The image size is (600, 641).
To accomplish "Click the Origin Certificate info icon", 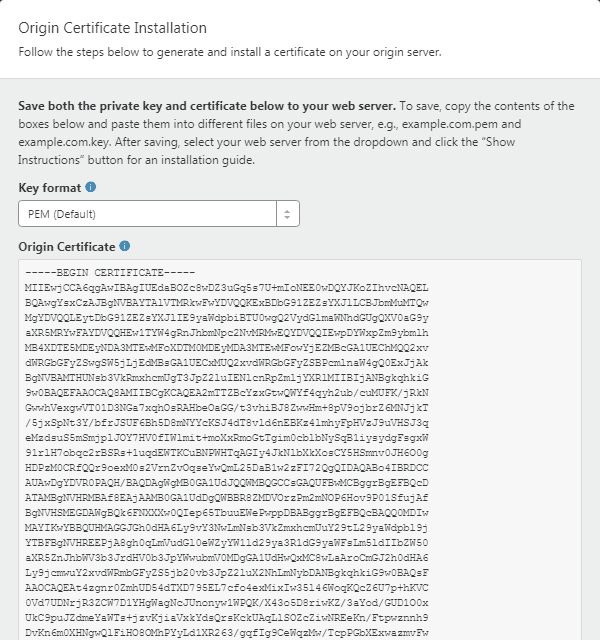I will tap(125, 246).
